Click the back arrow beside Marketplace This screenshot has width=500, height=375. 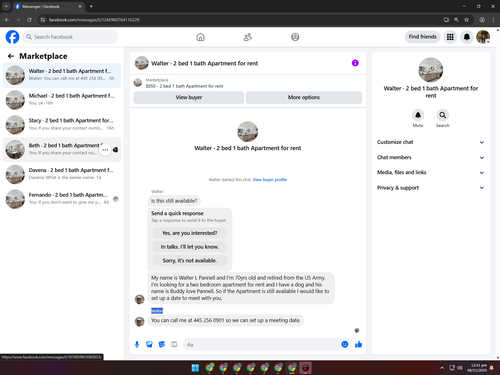pos(11,56)
